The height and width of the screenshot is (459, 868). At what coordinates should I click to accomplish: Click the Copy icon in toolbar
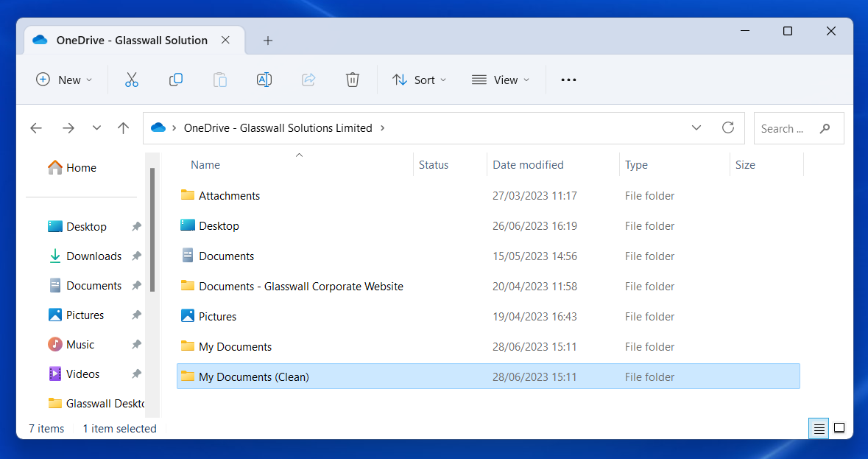176,80
